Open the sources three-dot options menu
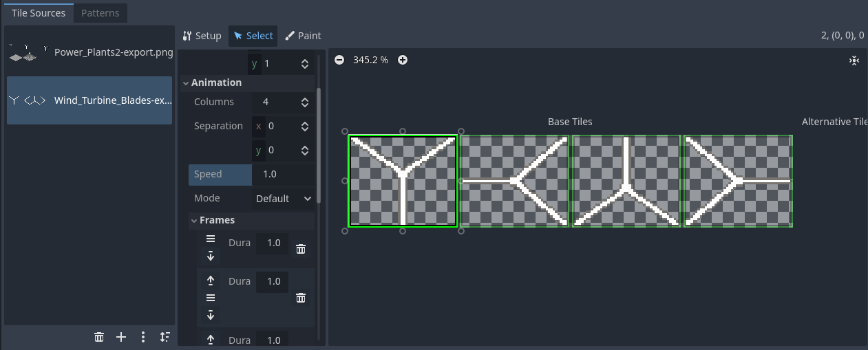Screen dimensions: 868x350 click(x=143, y=337)
